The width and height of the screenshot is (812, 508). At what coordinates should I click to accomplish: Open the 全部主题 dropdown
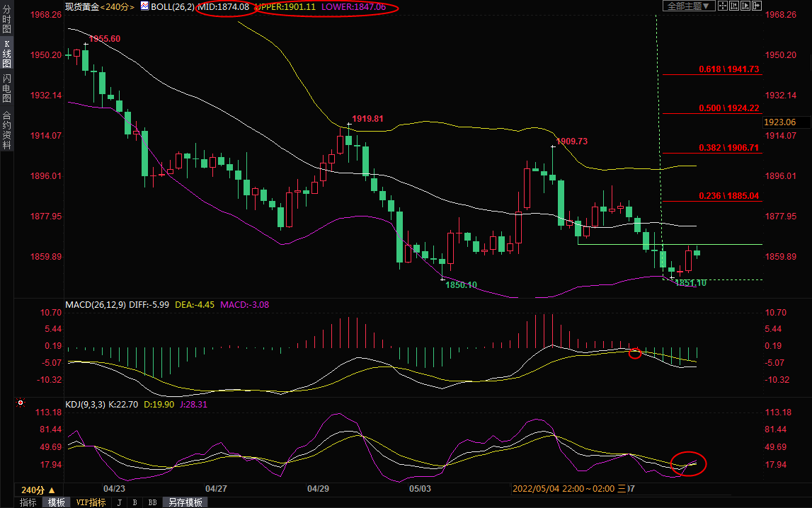[x=687, y=6]
